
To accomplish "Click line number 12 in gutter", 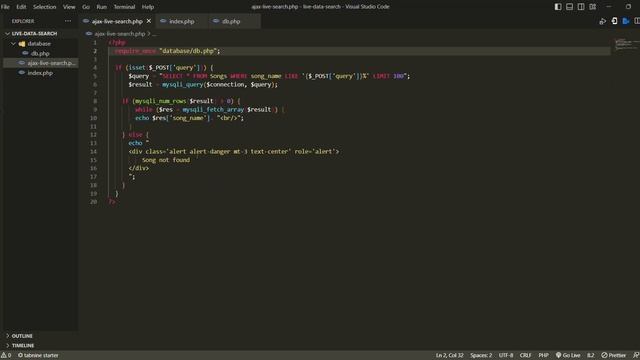I will point(93,135).
